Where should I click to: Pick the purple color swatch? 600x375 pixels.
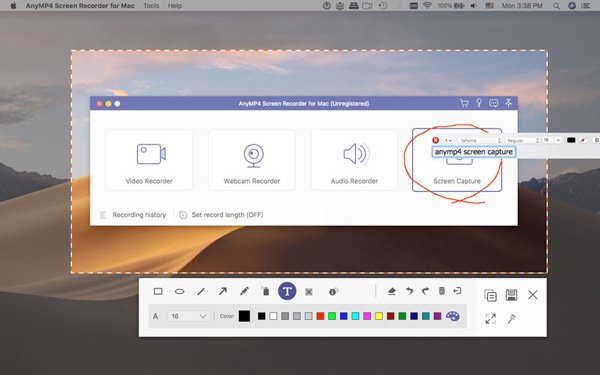437,316
